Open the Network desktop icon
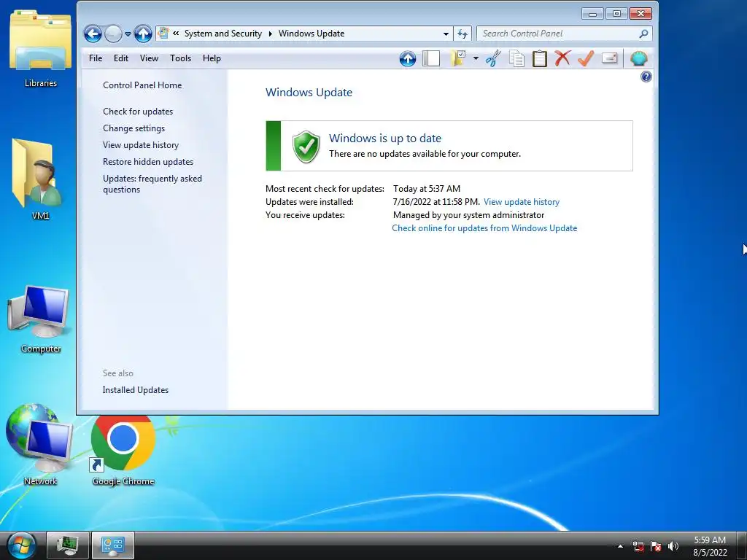 pyautogui.click(x=41, y=446)
